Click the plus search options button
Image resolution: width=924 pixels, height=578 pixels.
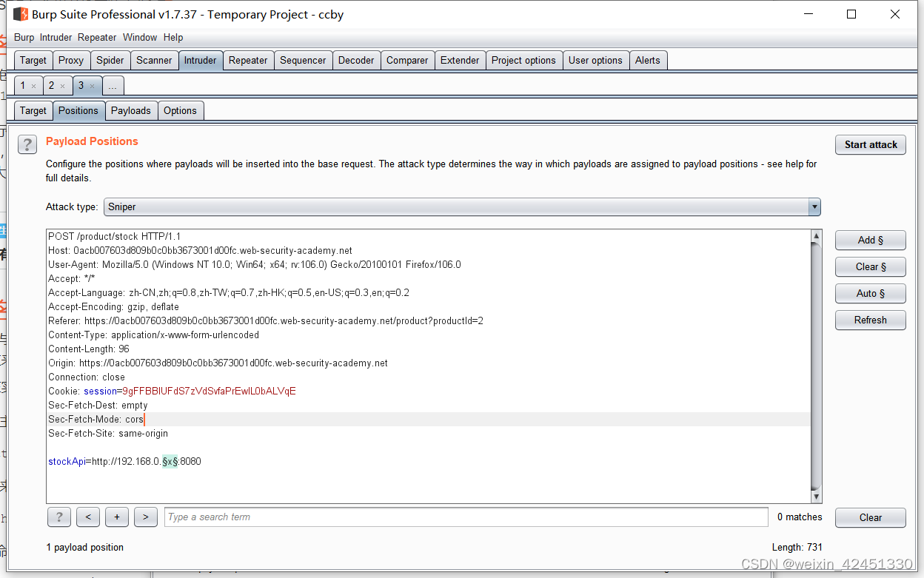click(116, 517)
